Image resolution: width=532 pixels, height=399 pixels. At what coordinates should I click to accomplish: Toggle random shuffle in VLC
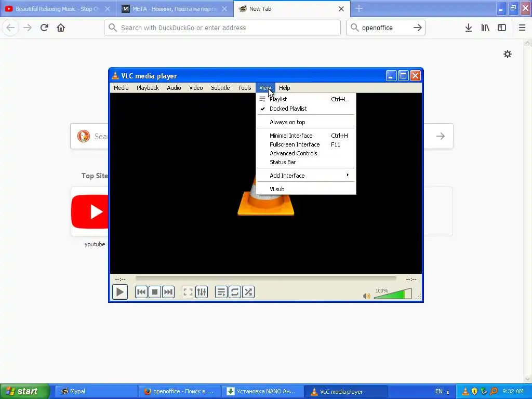(248, 292)
